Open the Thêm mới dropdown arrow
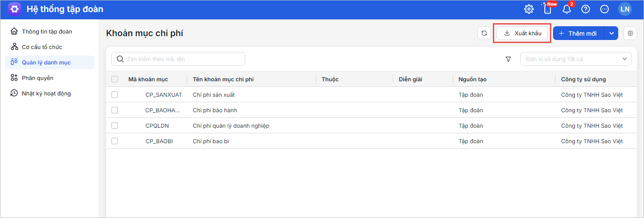Image resolution: width=644 pixels, height=218 pixels. 611,33
